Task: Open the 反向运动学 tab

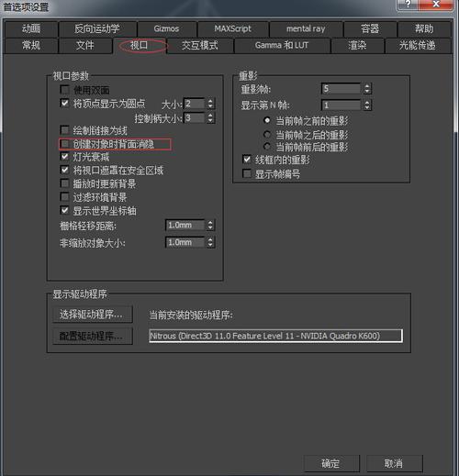Action: 97,29
